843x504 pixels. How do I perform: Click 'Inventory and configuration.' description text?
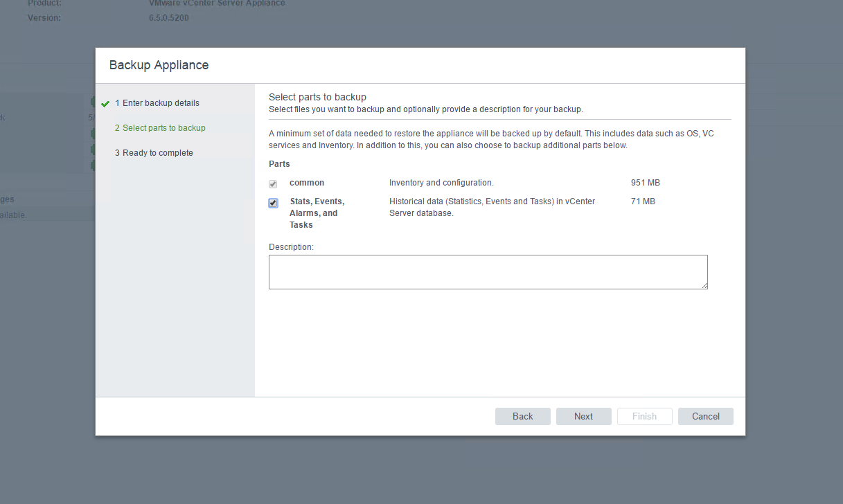pyautogui.click(x=441, y=183)
